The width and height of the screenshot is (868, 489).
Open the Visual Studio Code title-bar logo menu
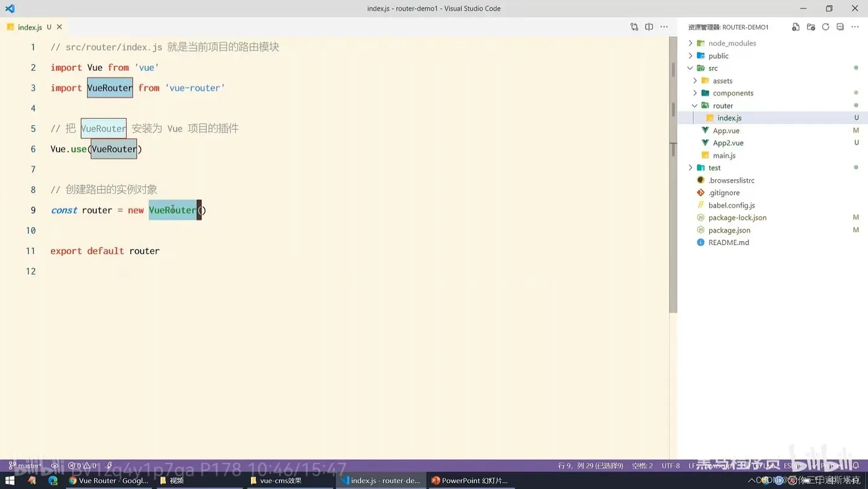[9, 9]
